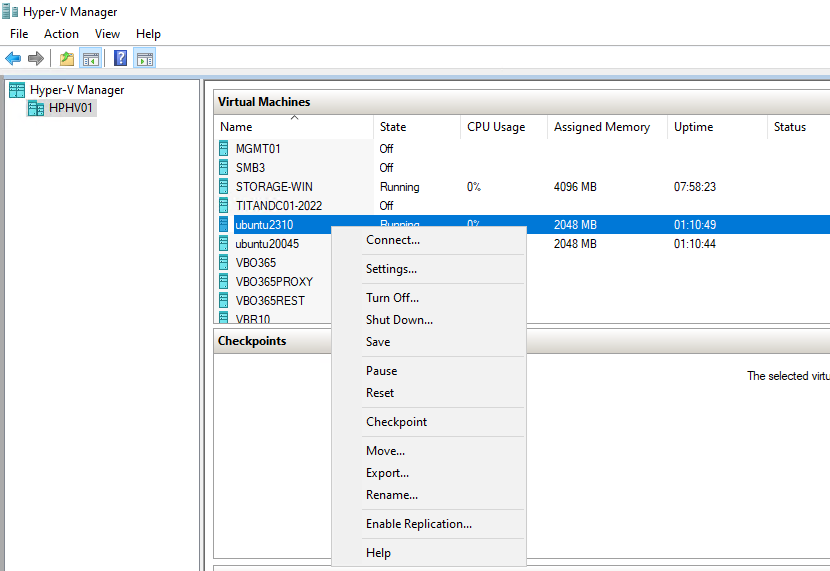830x571 pixels.
Task: Toggle the Show/Hide Console Tree icon
Action: coord(91,58)
